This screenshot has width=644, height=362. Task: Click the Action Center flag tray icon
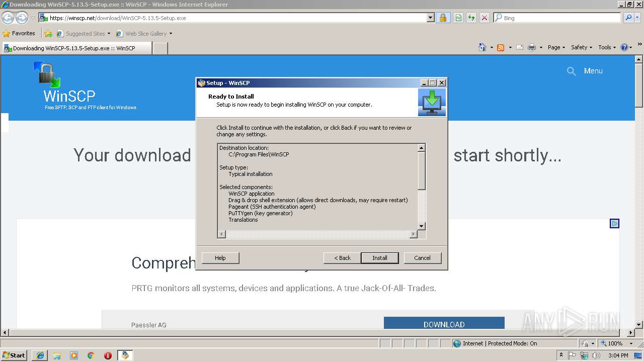click(x=572, y=355)
